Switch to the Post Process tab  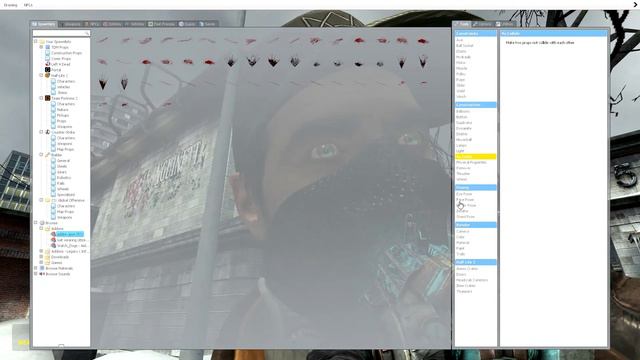point(162,24)
